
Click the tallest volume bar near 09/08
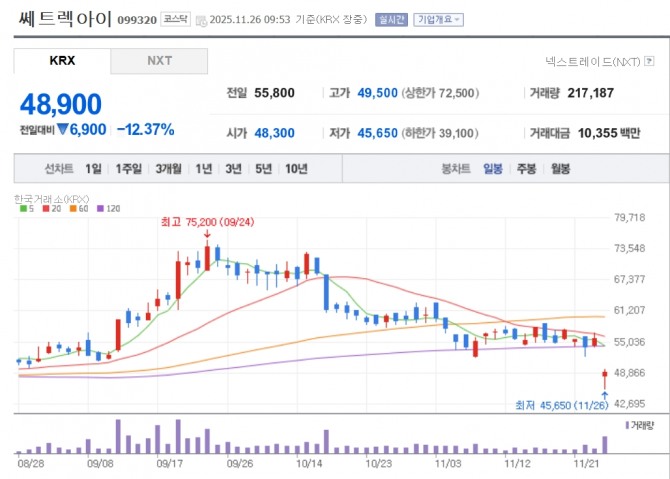pyautogui.click(x=118, y=436)
